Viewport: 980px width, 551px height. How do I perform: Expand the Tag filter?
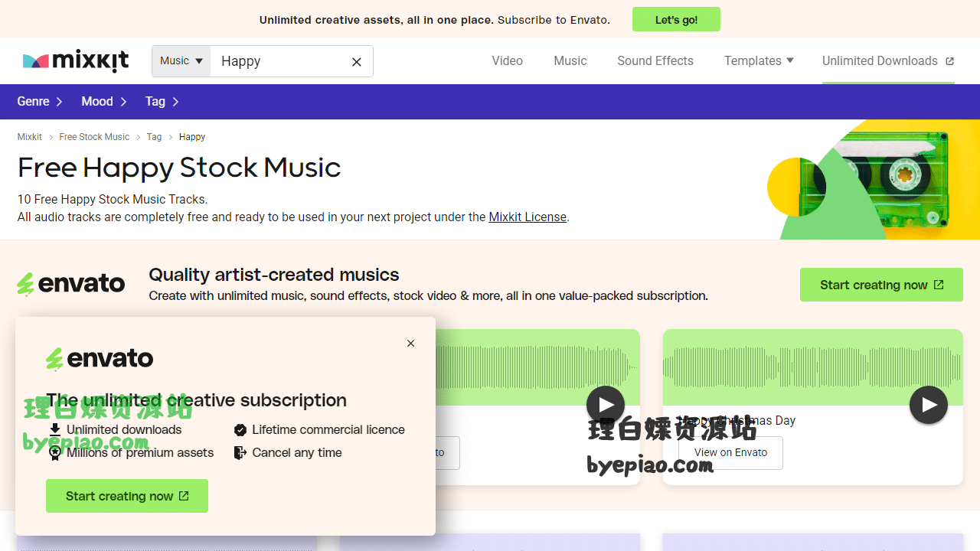pyautogui.click(x=162, y=102)
